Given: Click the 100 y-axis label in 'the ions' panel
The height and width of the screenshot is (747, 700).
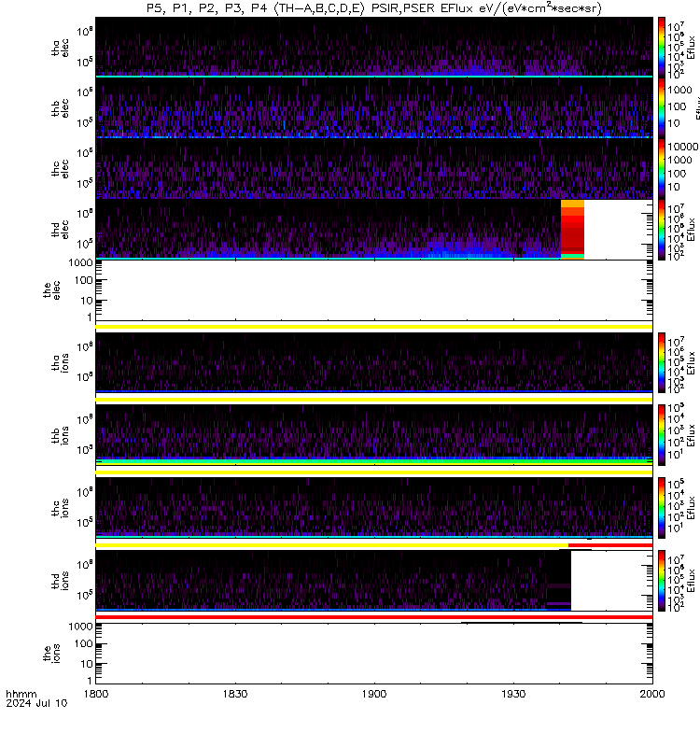Looking at the screenshot, I should click(83, 643).
